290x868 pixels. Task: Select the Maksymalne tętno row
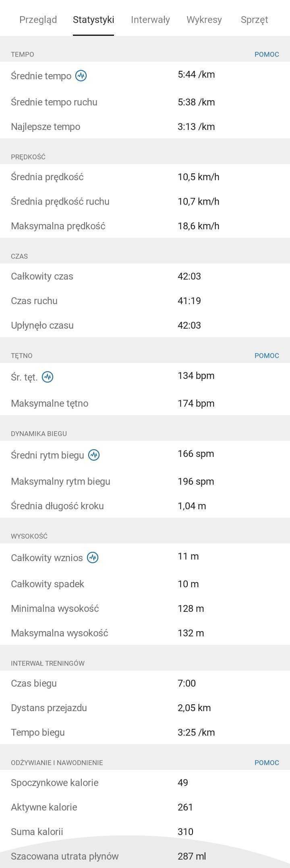(145, 403)
